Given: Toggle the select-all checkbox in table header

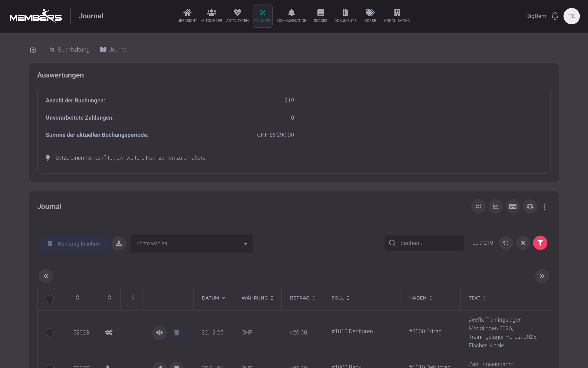Looking at the screenshot, I should tap(50, 299).
